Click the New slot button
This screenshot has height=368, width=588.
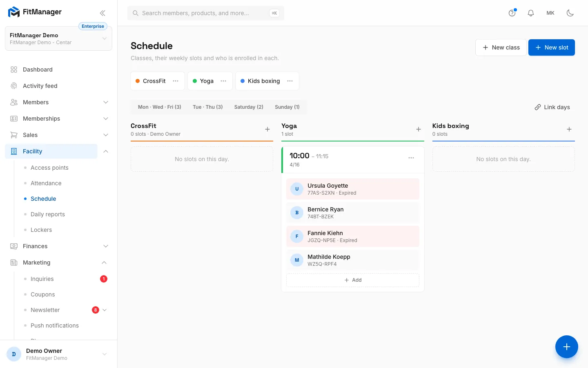[552, 47]
